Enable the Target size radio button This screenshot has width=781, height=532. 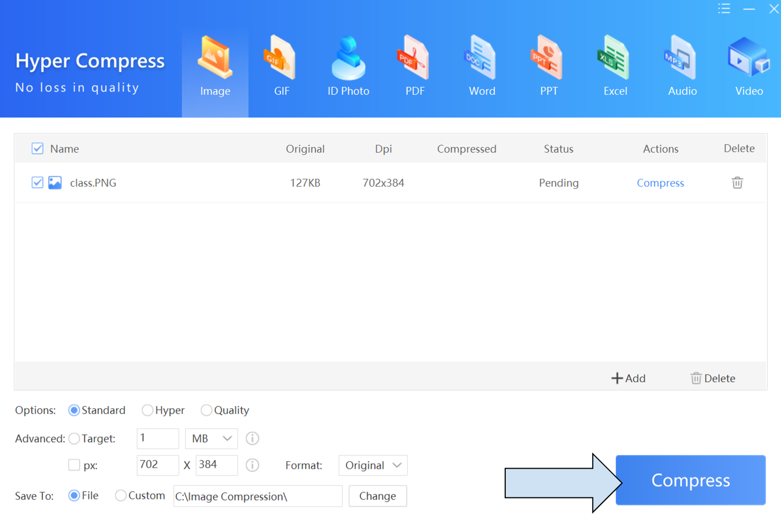(74, 438)
